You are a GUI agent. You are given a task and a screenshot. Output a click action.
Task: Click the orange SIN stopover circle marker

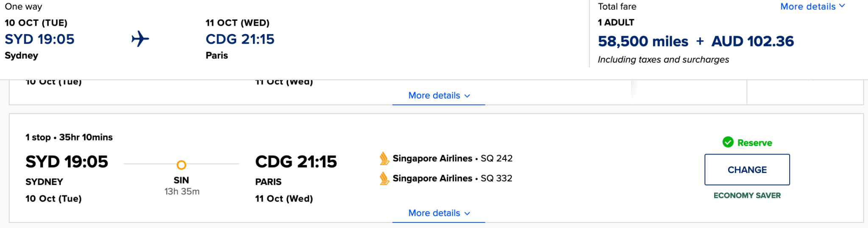coord(181,165)
